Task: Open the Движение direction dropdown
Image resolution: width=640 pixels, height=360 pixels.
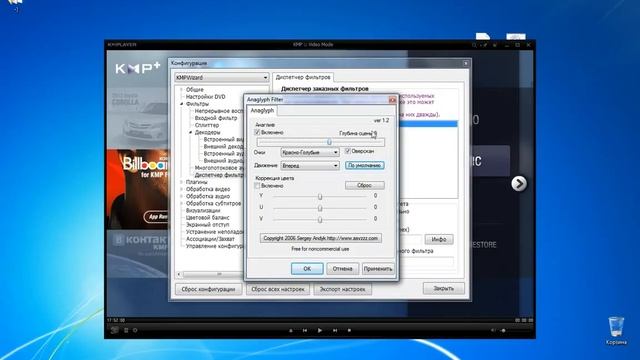Action: 310,166
